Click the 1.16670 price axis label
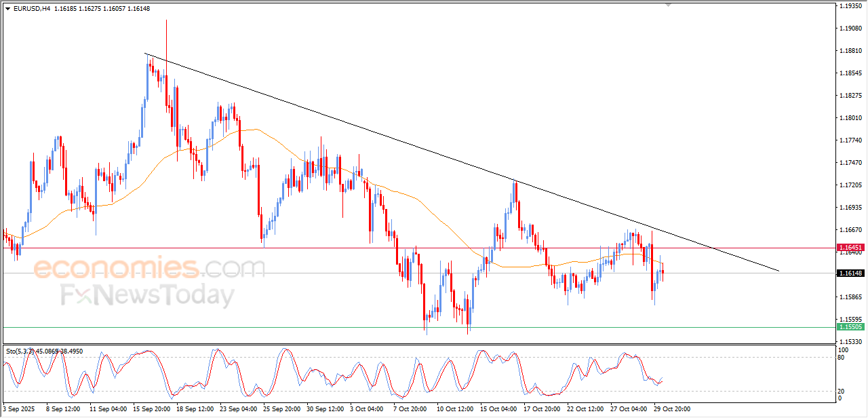 coord(850,230)
